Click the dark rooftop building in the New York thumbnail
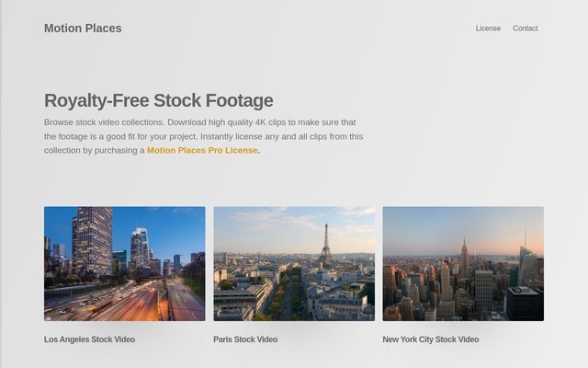 pos(524,304)
